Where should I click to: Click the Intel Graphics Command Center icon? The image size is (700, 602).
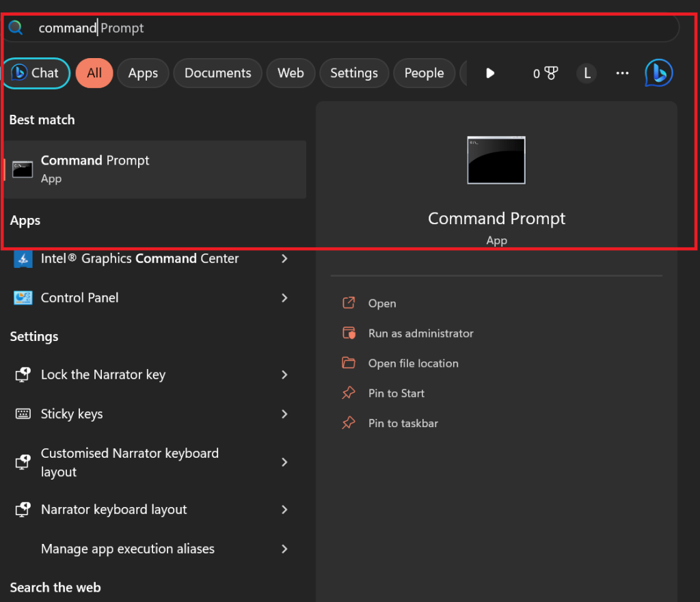coord(23,259)
